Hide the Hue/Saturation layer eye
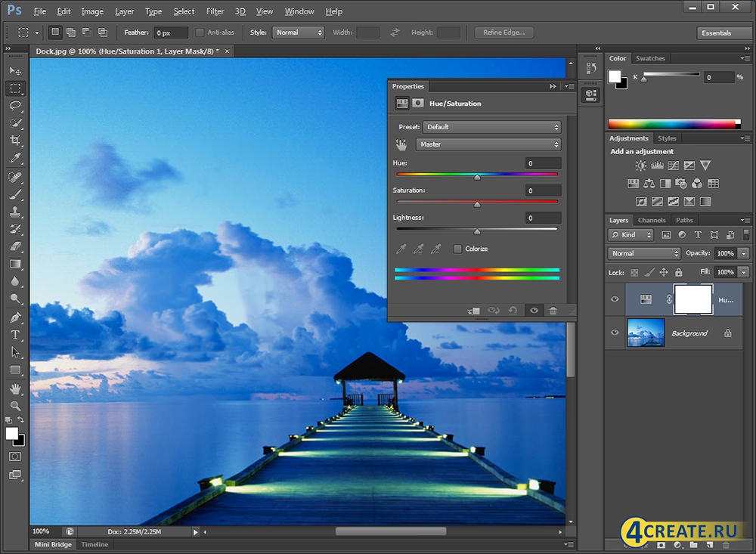The image size is (756, 554). pos(615,299)
